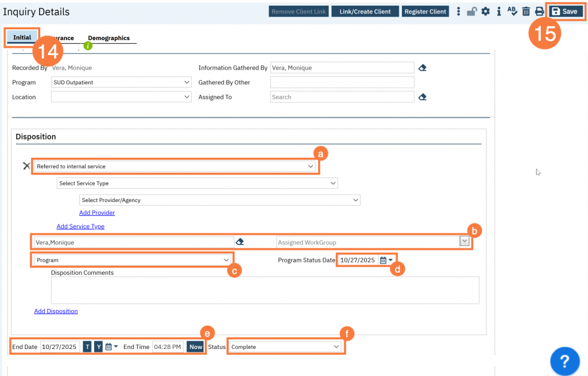
Task: Click the Add Disposition link
Action: (x=56, y=311)
